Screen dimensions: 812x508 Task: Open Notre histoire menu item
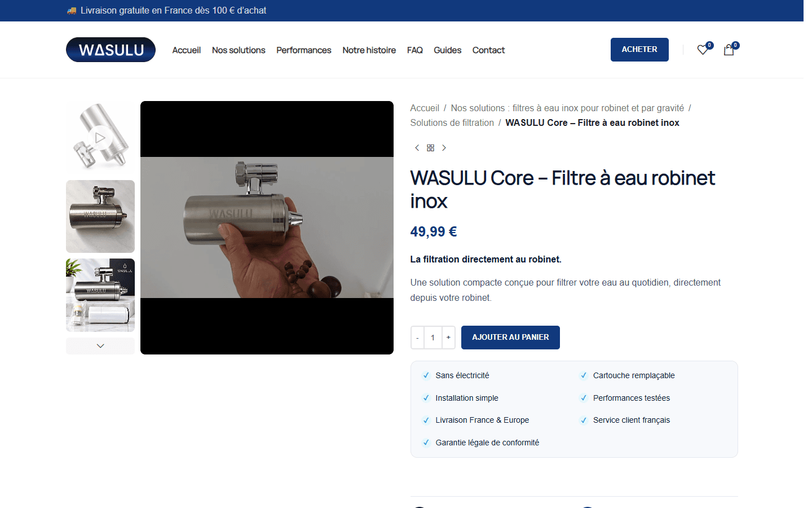[369, 50]
